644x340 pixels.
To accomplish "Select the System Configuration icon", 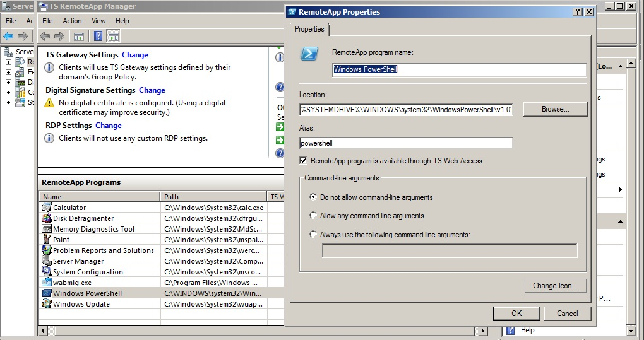I will (x=47, y=271).
